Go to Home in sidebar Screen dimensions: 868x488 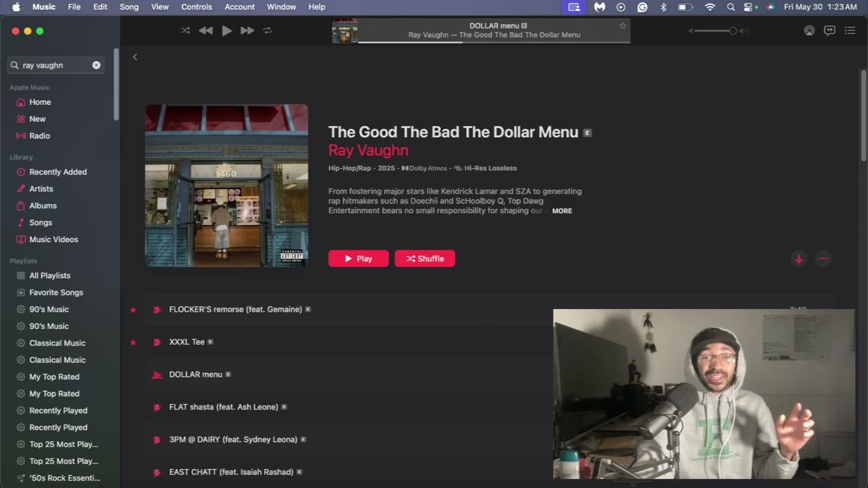point(40,102)
